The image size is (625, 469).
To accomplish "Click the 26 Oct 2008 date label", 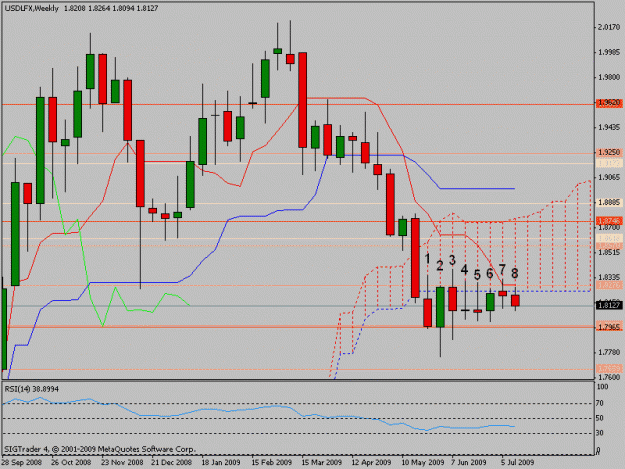I will click(x=71, y=462).
